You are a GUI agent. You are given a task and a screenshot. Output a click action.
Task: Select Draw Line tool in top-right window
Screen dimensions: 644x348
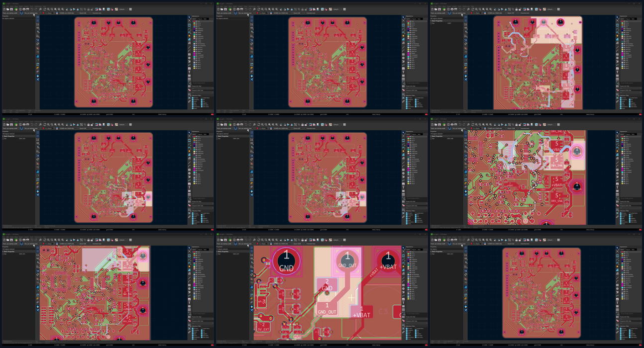tap(618, 47)
